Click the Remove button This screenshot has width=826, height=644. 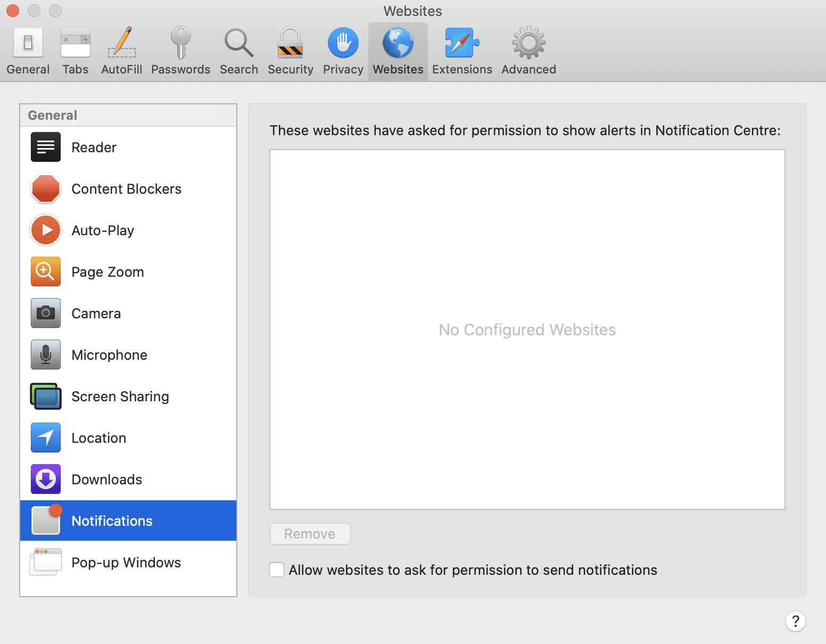[x=310, y=534]
